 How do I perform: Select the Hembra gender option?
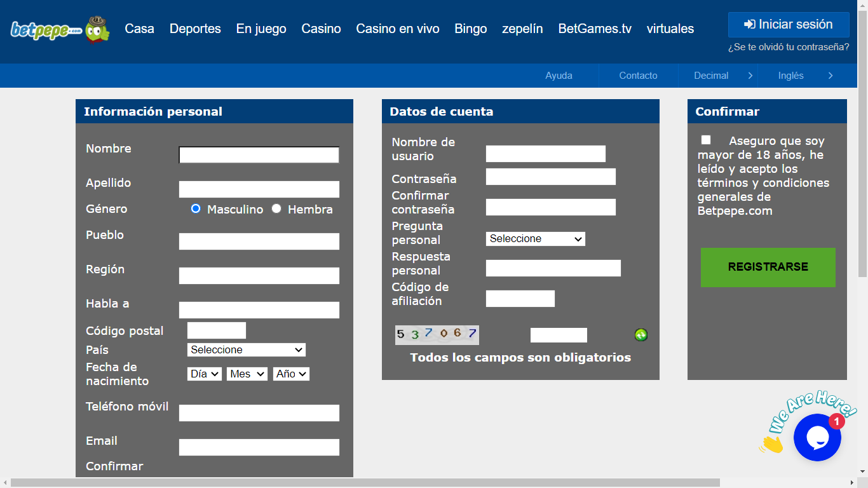[276, 208]
